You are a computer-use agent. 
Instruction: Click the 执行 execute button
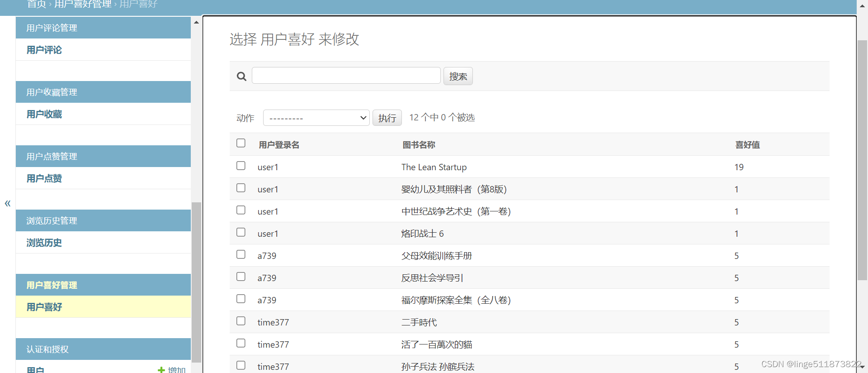click(x=387, y=118)
